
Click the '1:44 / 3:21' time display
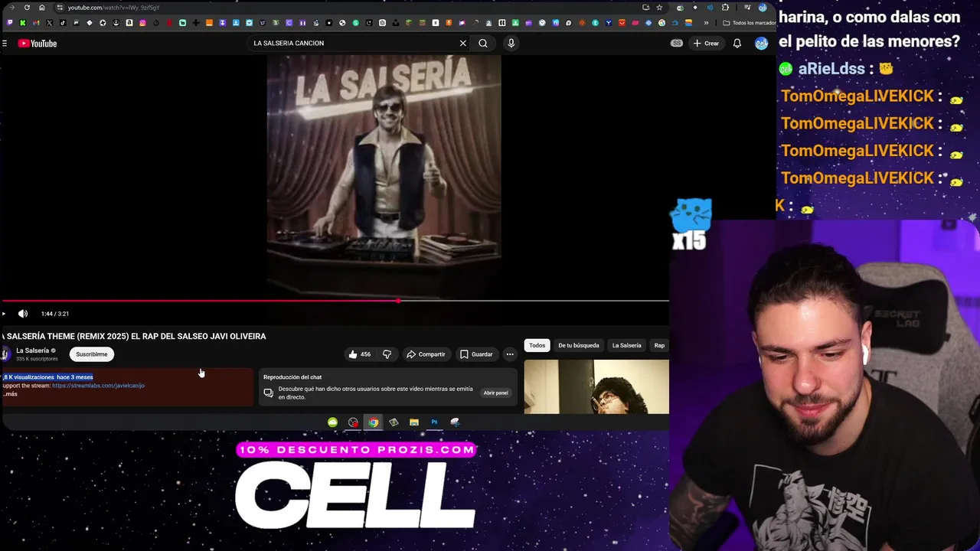[x=55, y=314]
